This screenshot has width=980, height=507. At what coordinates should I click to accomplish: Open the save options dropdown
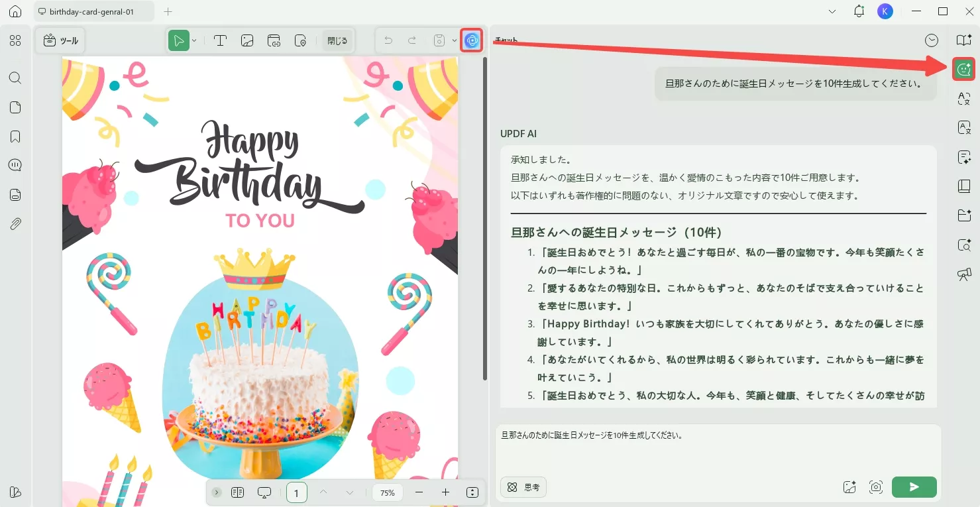click(x=454, y=40)
